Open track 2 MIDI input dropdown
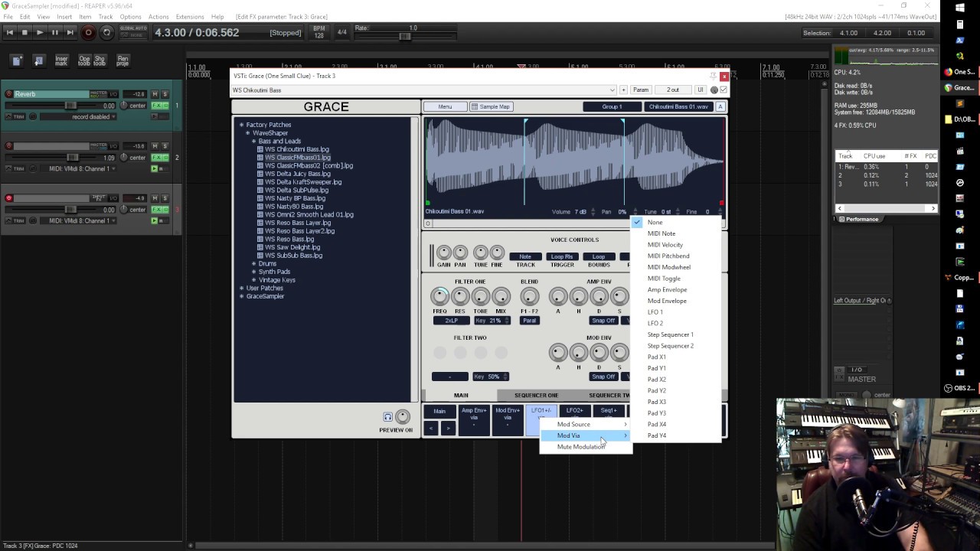This screenshot has width=980, height=551. tap(79, 168)
